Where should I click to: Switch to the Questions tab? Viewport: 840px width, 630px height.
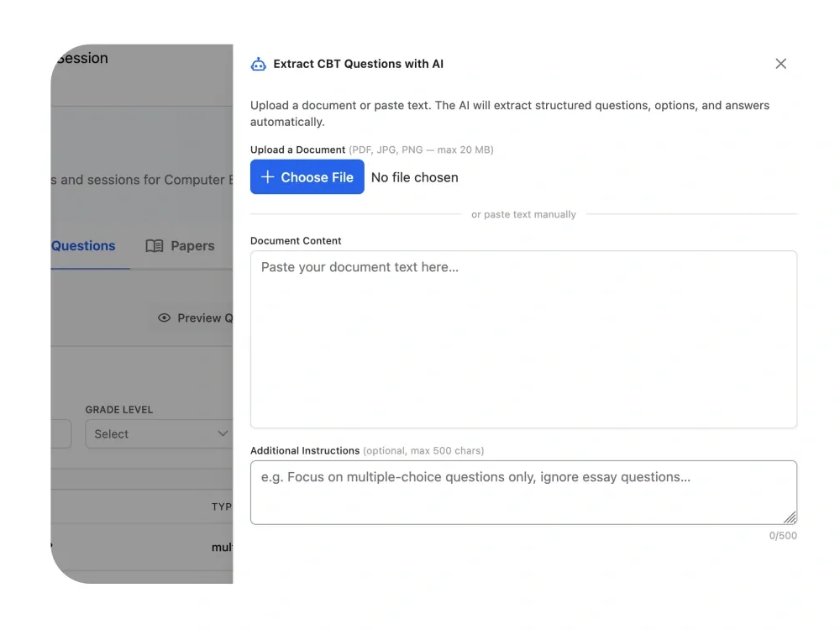[x=83, y=246]
